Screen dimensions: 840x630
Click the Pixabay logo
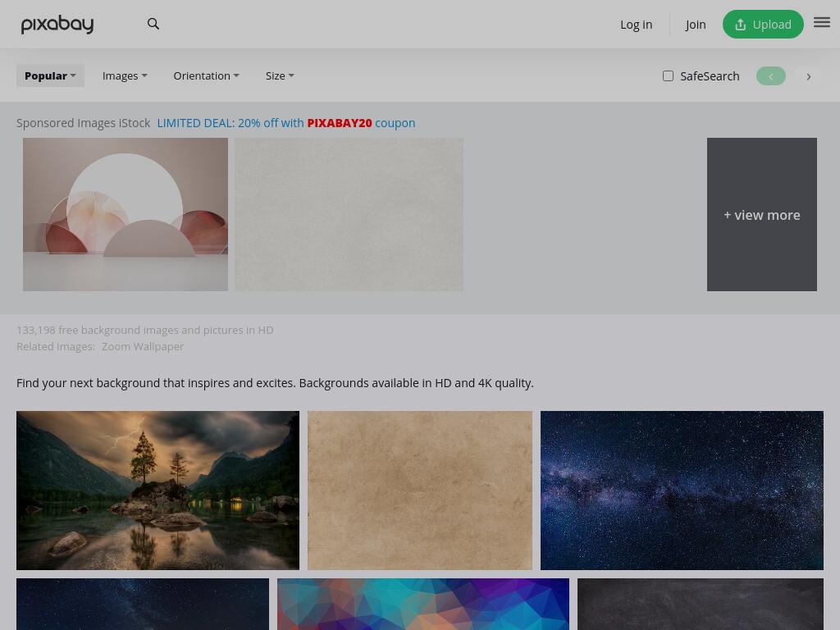pyautogui.click(x=57, y=24)
